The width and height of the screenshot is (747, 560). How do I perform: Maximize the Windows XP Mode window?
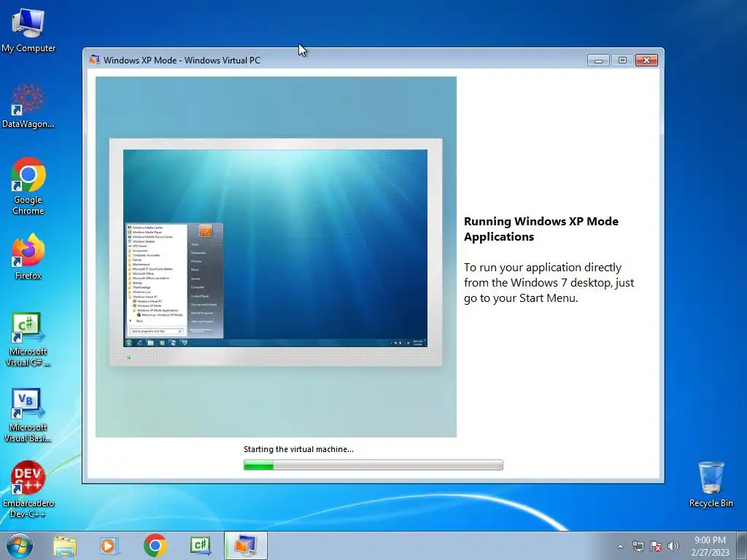pyautogui.click(x=622, y=60)
